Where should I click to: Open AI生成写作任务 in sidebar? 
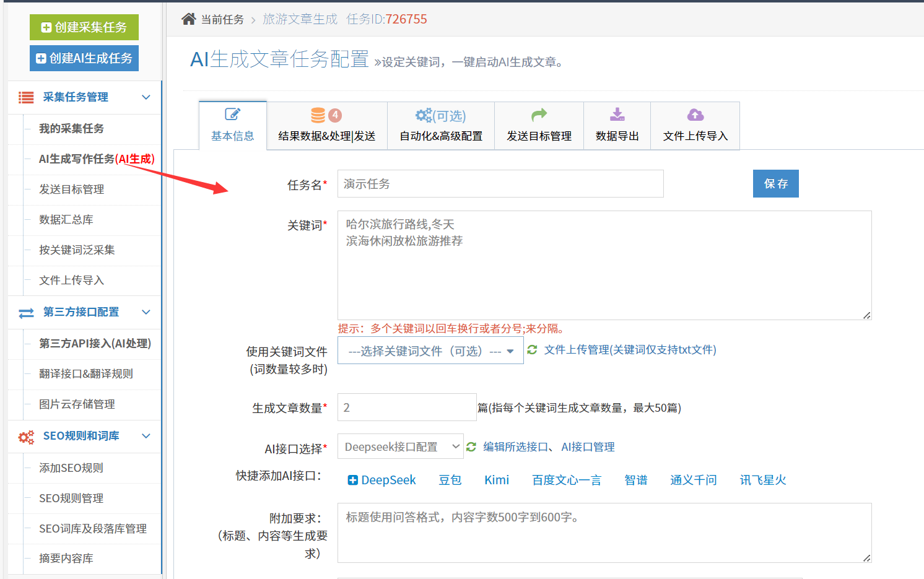tap(97, 159)
